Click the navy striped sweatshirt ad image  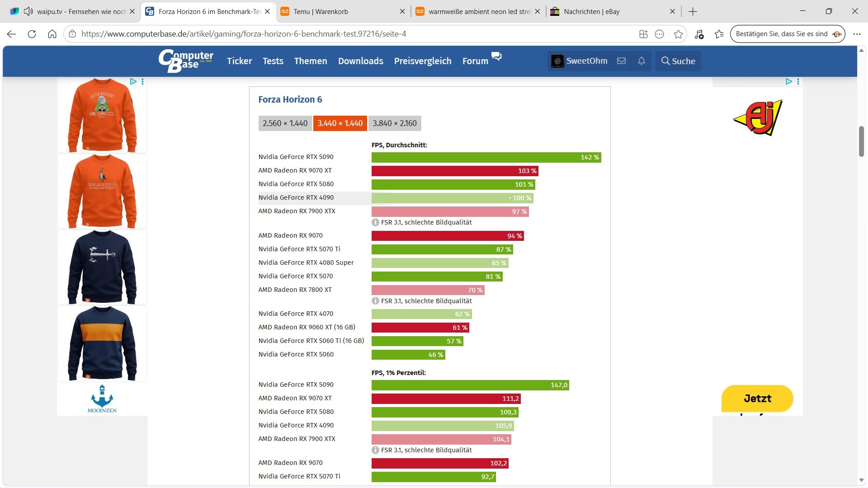tap(102, 343)
